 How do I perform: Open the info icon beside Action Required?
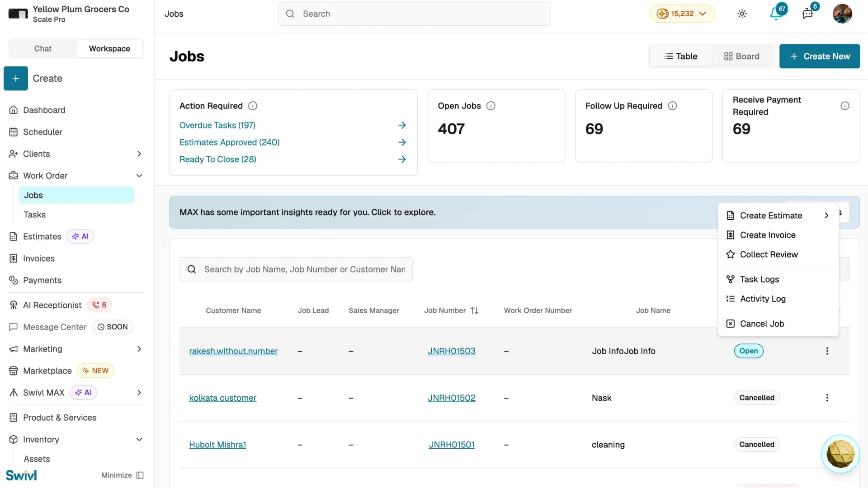(x=253, y=106)
